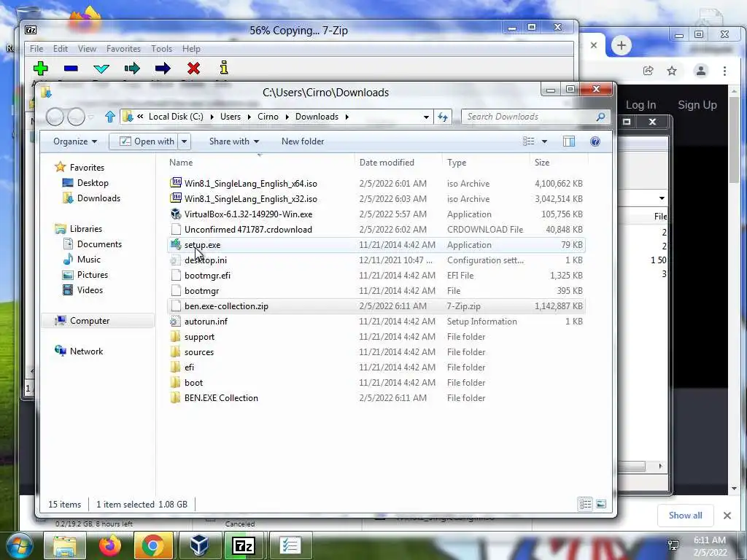The height and width of the screenshot is (560, 747).
Task: Open the 7-Zip Tools menu
Action: click(x=161, y=49)
